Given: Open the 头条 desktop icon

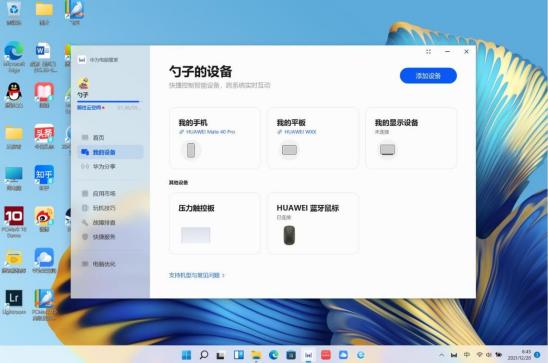Looking at the screenshot, I should 44,136.
